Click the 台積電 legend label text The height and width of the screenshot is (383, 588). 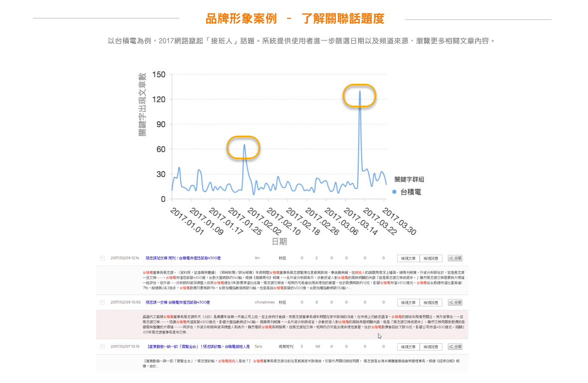tap(411, 191)
